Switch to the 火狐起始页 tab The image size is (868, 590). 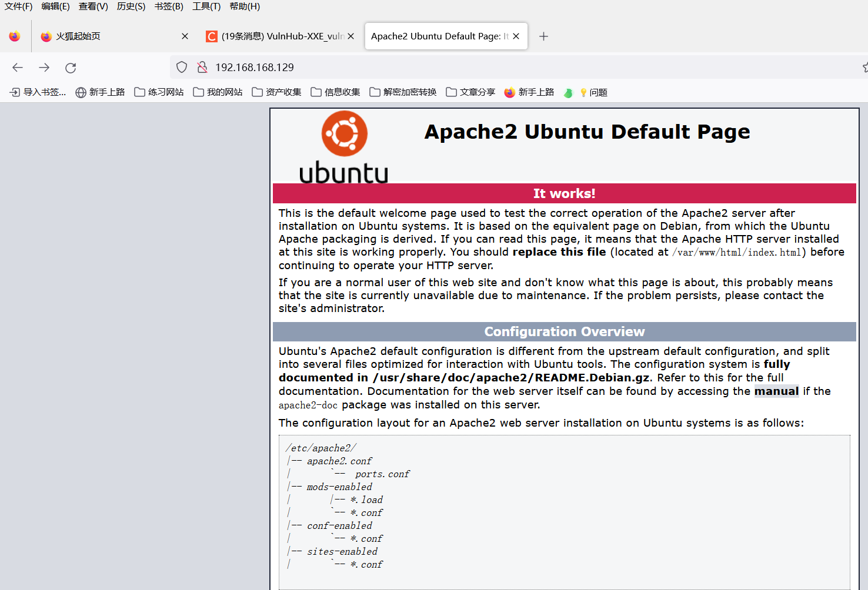point(115,36)
